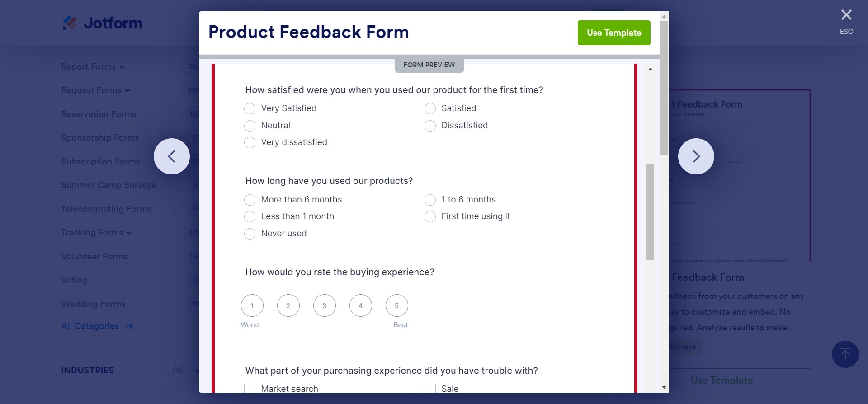This screenshot has width=868, height=404.
Task: Check the Market search checkbox
Action: tap(250, 388)
